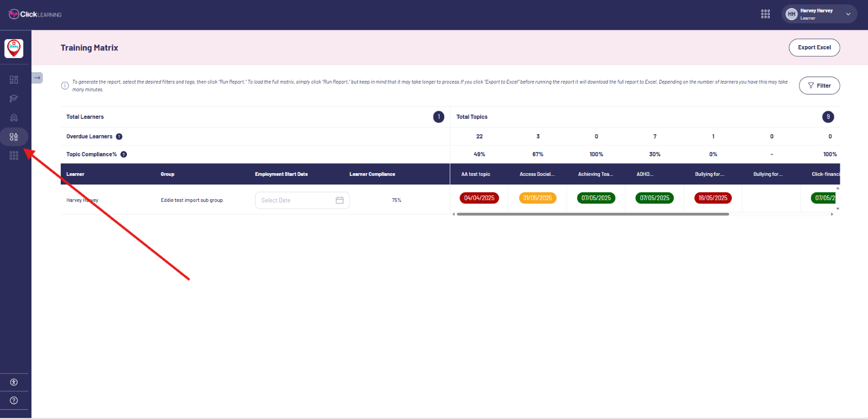This screenshot has height=419, width=868.
Task: Click scrollbar right arrow
Action: click(x=832, y=214)
